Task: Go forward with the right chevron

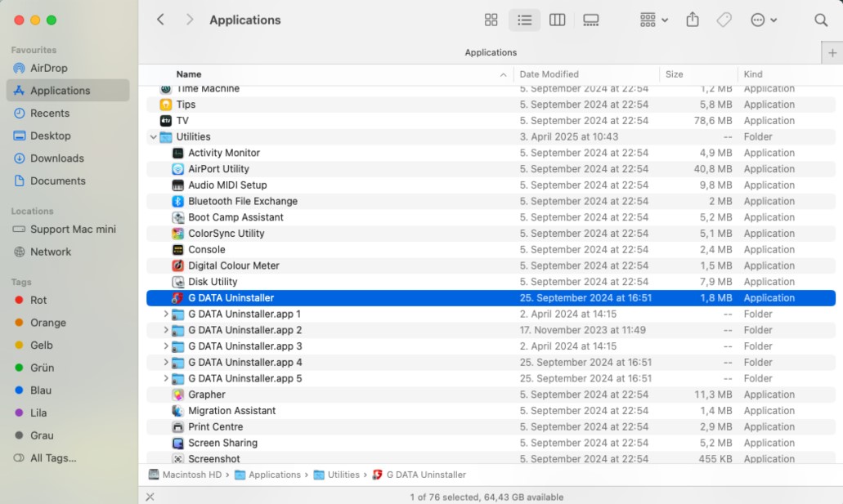Action: 189,20
